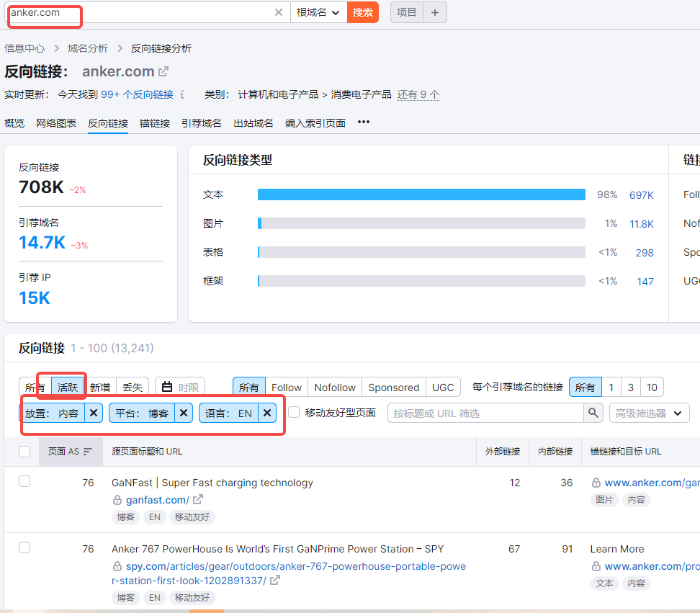The height and width of the screenshot is (613, 700).
Task: Remove the 平台: 博客 filter chip
Action: pyautogui.click(x=184, y=413)
